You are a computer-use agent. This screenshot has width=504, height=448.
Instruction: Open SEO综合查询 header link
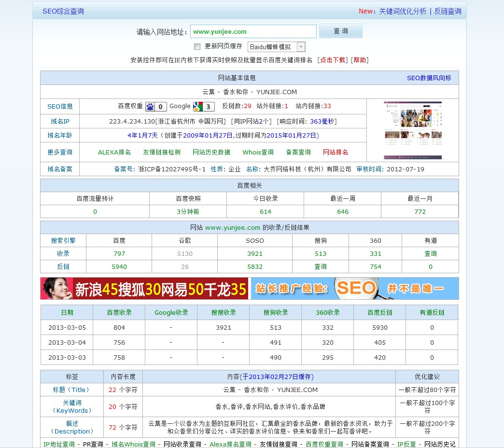[63, 11]
